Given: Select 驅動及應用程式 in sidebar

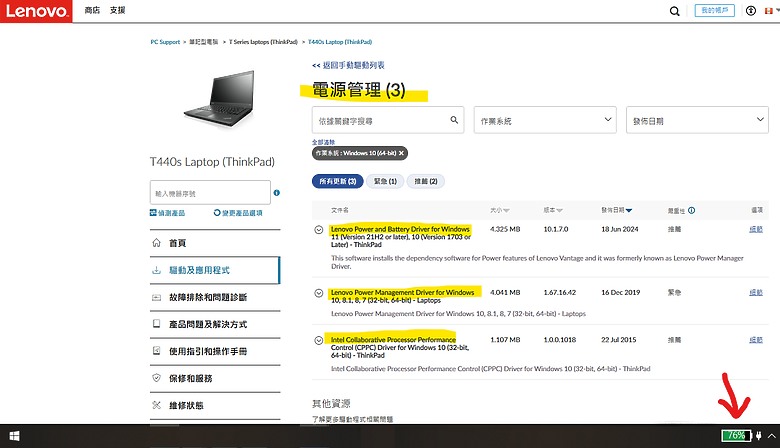Looking at the screenshot, I should tap(215, 270).
